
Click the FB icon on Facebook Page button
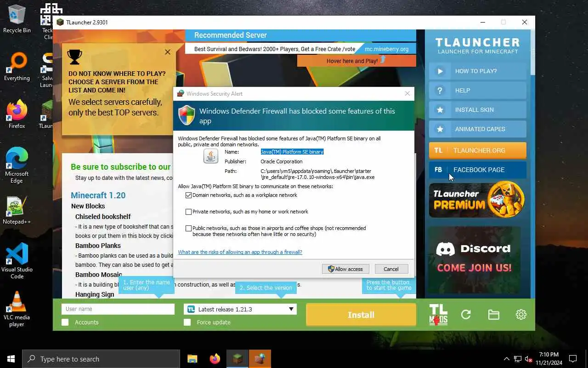tap(438, 170)
